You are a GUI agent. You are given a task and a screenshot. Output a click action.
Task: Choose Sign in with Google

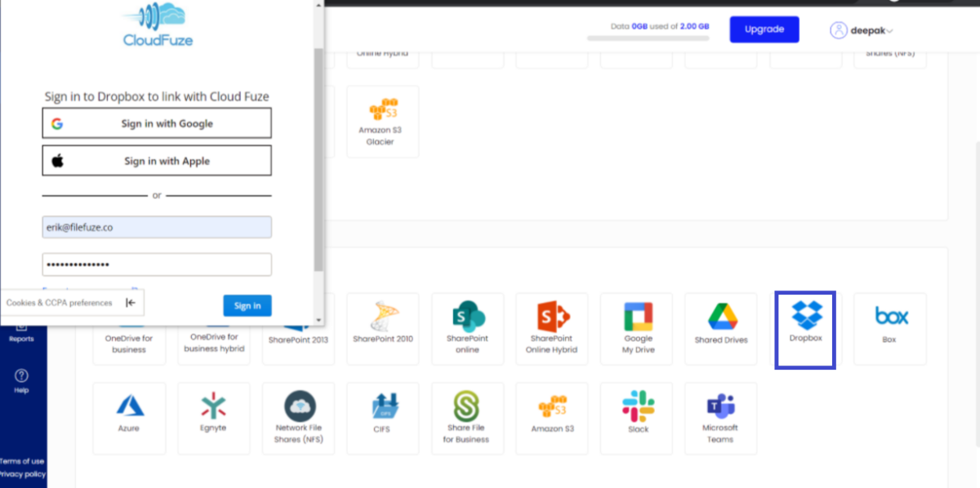(x=156, y=122)
